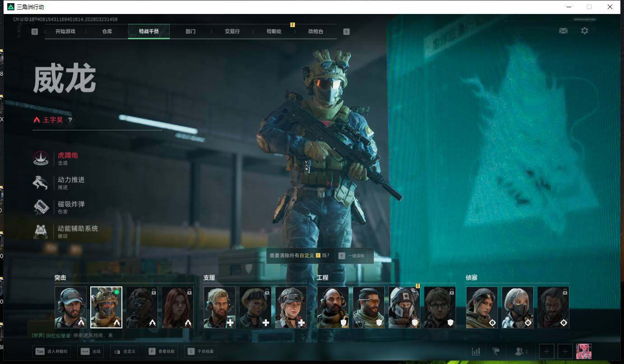Select the bearded male 侦察 operator
Image resolution: width=624 pixels, height=364 pixels.
553,307
